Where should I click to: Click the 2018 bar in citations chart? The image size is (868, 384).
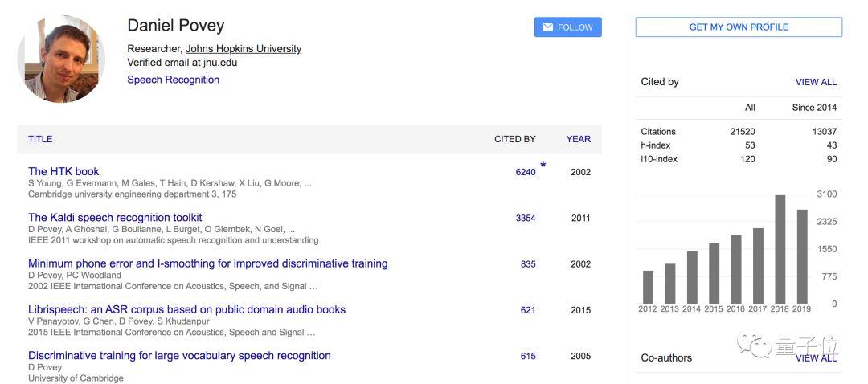(x=780, y=249)
